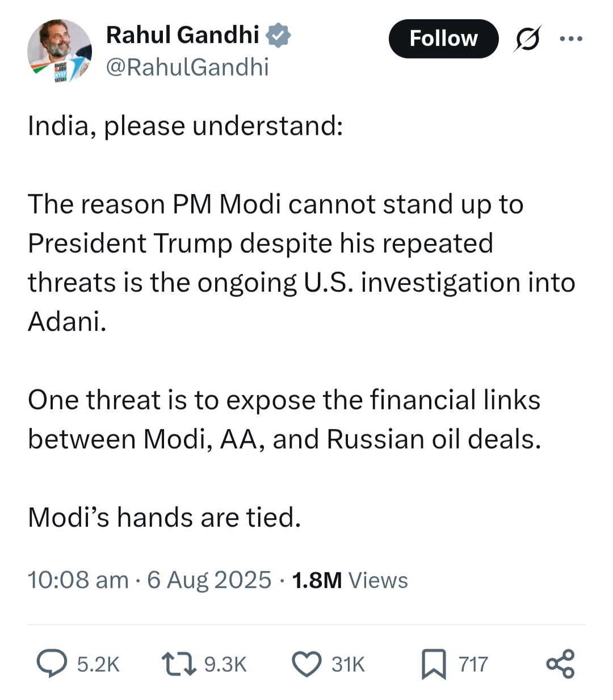The height and width of the screenshot is (700, 613).
Task: Bookmark the post with the bookmark icon
Action: tap(434, 664)
